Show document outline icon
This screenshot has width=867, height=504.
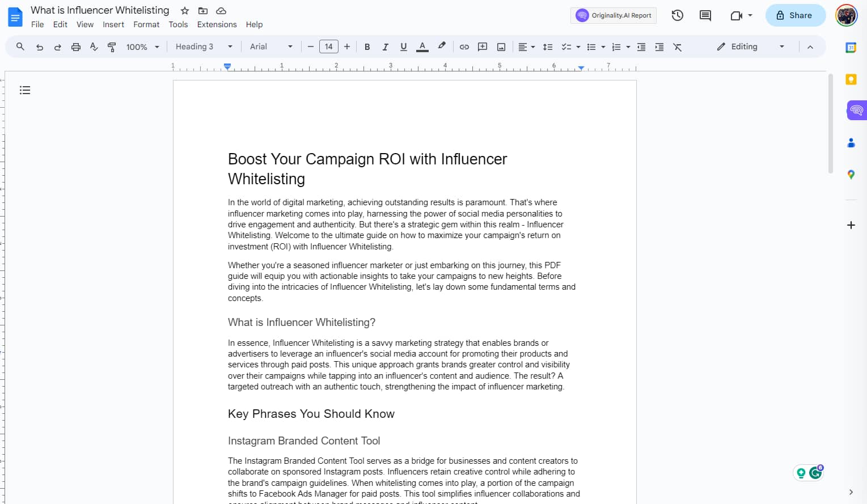click(x=25, y=90)
